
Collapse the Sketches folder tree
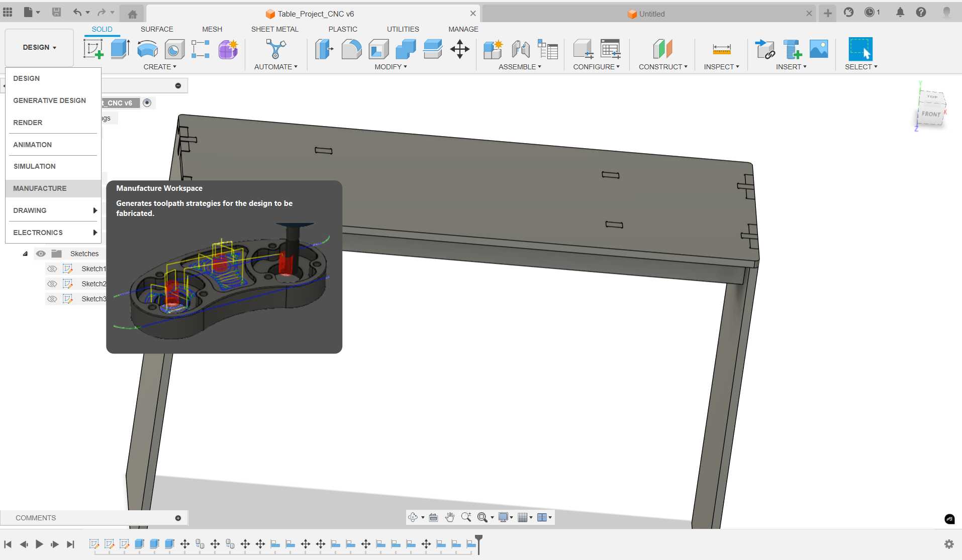(25, 254)
